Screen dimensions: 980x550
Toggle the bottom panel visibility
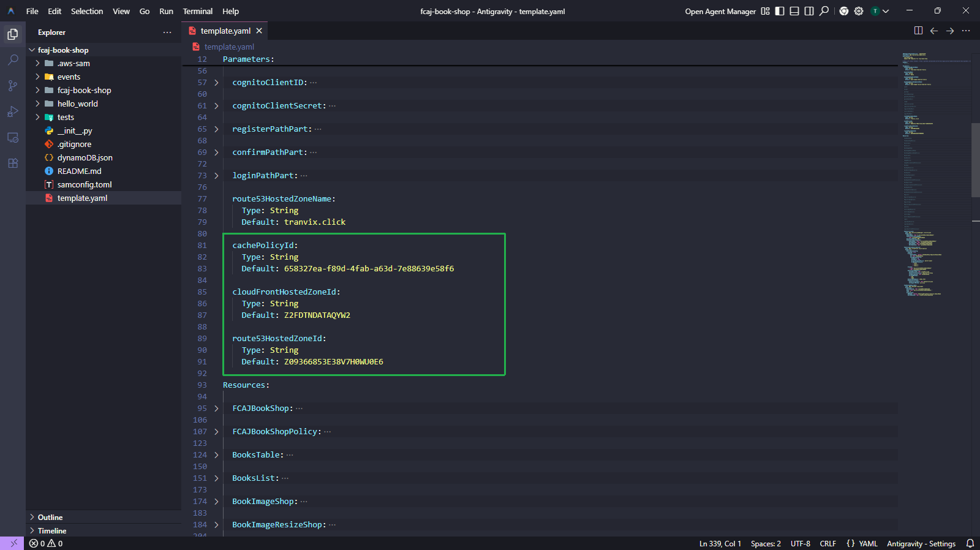(794, 11)
